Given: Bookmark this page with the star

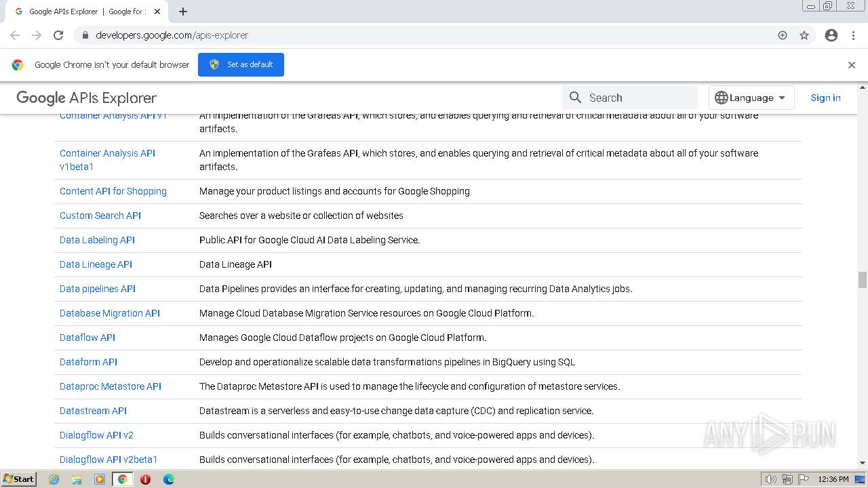Looking at the screenshot, I should [804, 35].
